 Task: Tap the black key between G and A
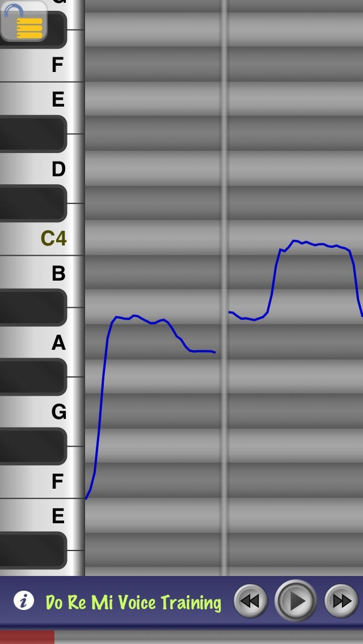pyautogui.click(x=33, y=376)
